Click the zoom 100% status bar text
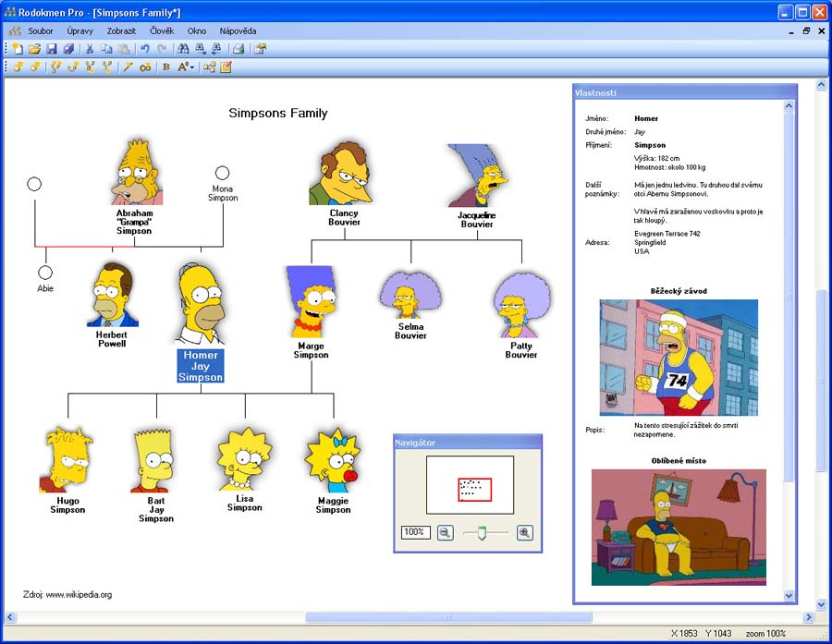Image resolution: width=832 pixels, height=644 pixels. (765, 634)
